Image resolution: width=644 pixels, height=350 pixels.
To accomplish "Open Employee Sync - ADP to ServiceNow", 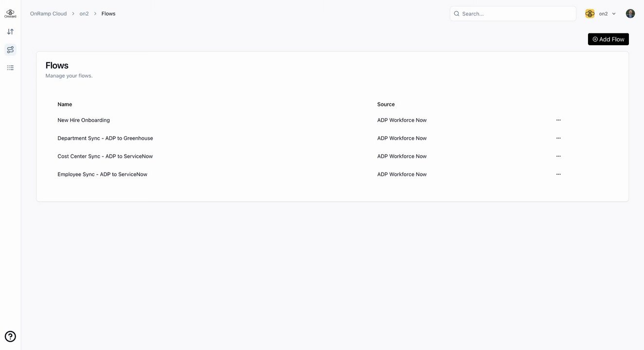I will pos(102,174).
